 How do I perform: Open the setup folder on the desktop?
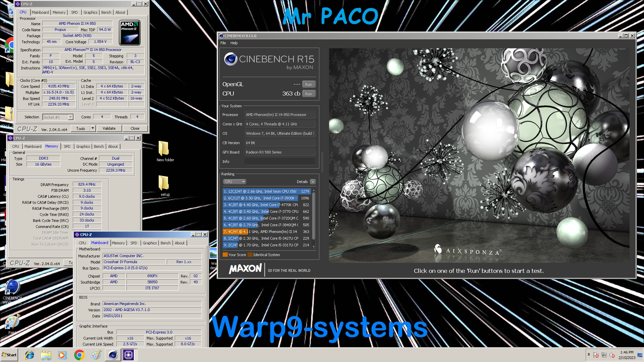165,186
